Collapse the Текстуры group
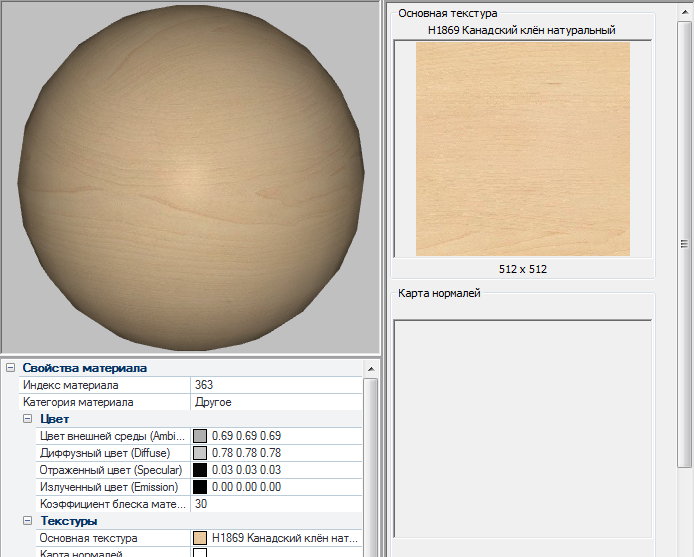Viewport: 695px width, 557px height. (27, 521)
